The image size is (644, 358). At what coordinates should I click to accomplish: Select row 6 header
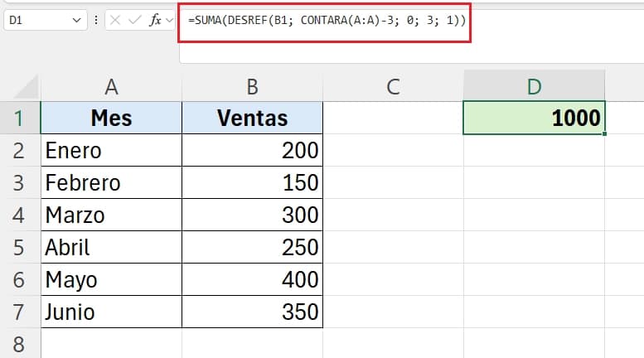[20, 279]
